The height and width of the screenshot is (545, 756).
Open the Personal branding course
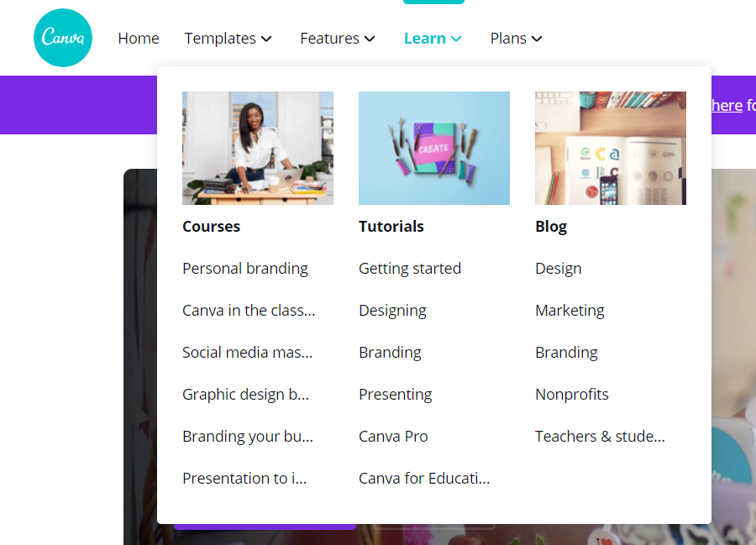pos(245,269)
